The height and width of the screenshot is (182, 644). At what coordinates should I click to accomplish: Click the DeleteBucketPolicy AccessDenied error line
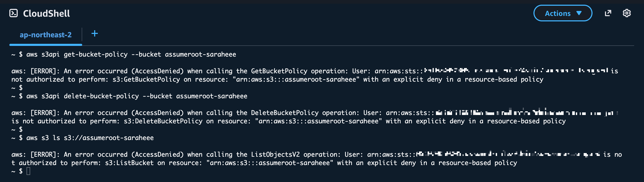click(315, 113)
